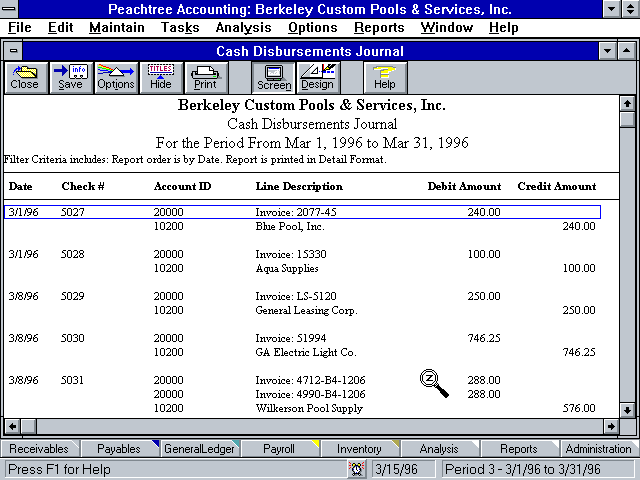Open the journal window control menu box

(x=13, y=51)
